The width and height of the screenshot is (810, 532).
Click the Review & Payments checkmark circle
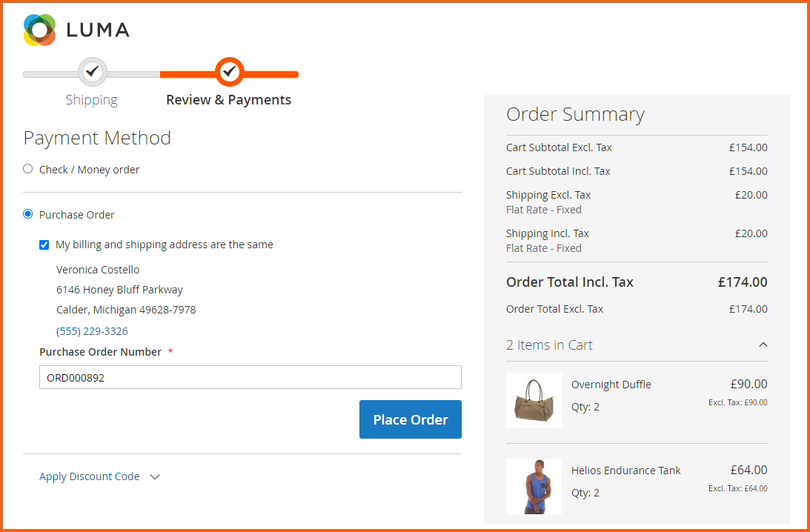click(229, 72)
